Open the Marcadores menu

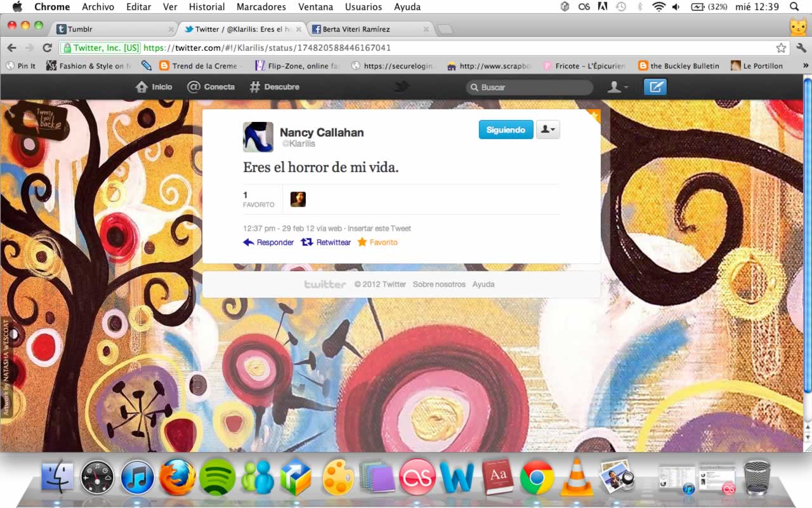[261, 7]
